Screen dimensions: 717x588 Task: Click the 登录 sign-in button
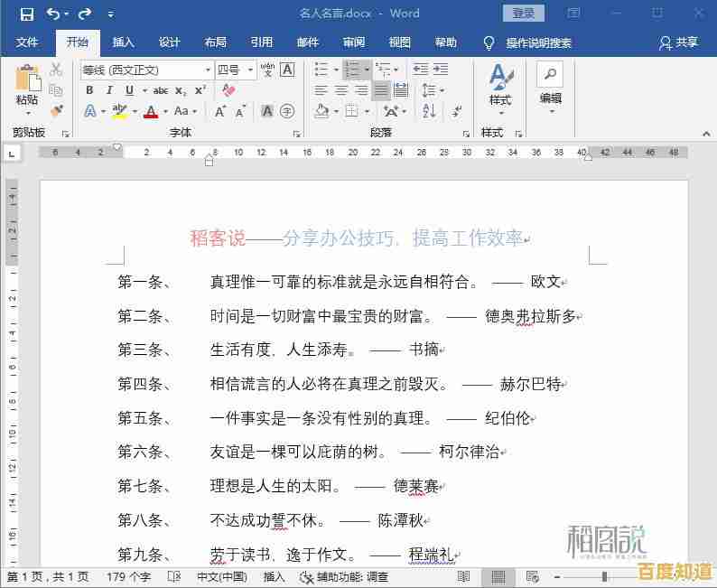click(524, 14)
